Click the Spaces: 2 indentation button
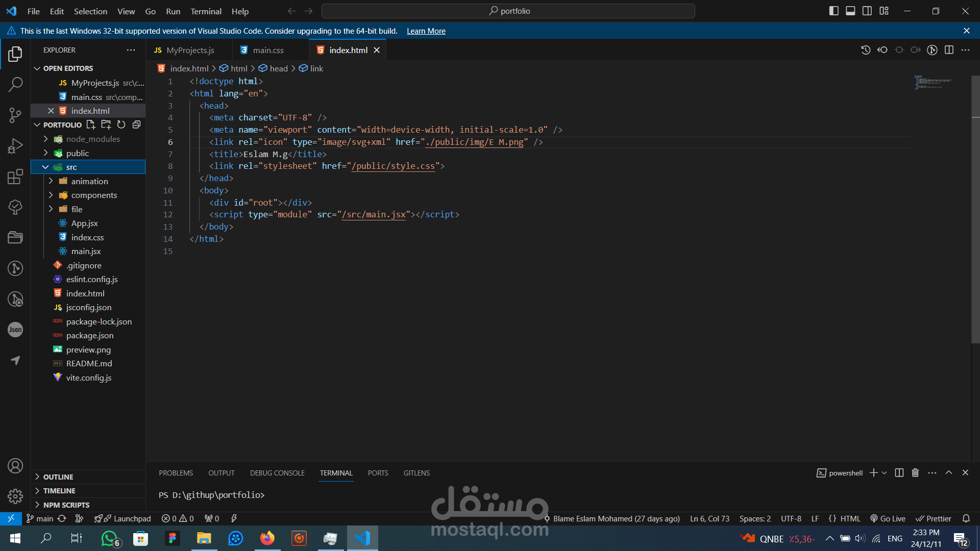This screenshot has width=980, height=551. pos(755,519)
